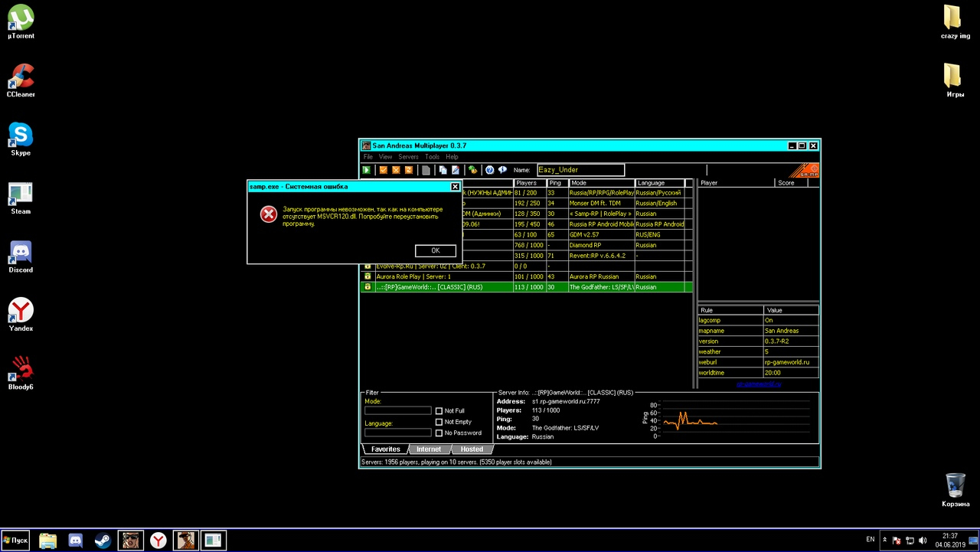
Task: Open CCleaner desktop shortcut
Action: pos(21,80)
